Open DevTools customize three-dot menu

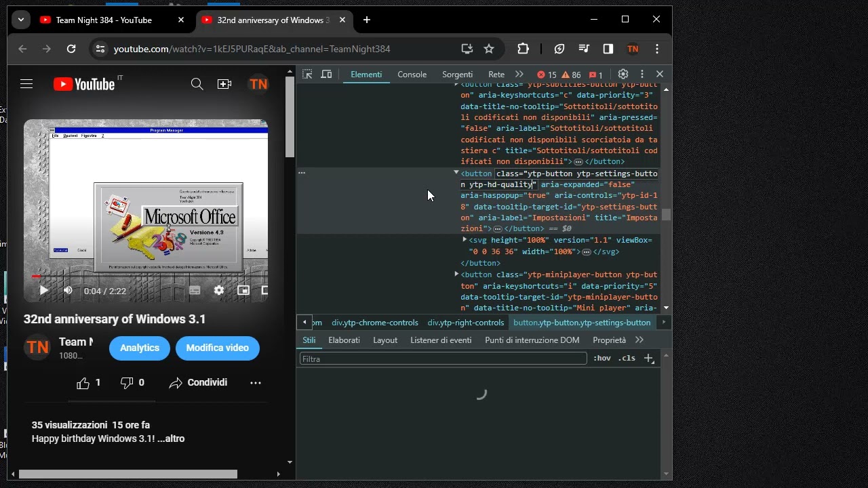point(642,75)
